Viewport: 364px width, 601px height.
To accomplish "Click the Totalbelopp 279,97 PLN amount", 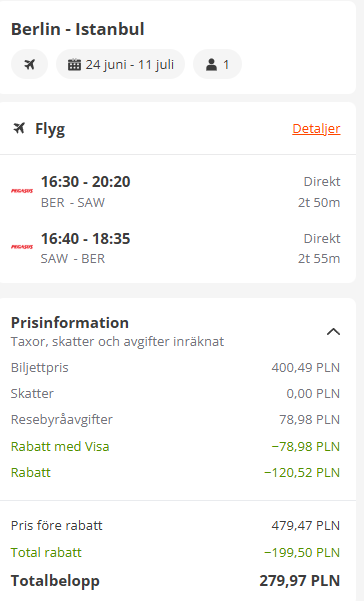I will pos(300,580).
